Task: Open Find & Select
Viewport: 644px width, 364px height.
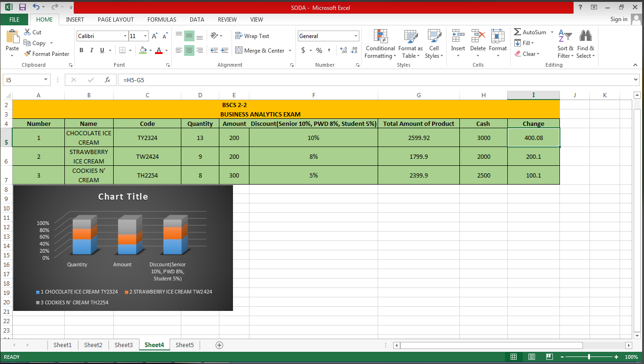Action: tap(586, 44)
